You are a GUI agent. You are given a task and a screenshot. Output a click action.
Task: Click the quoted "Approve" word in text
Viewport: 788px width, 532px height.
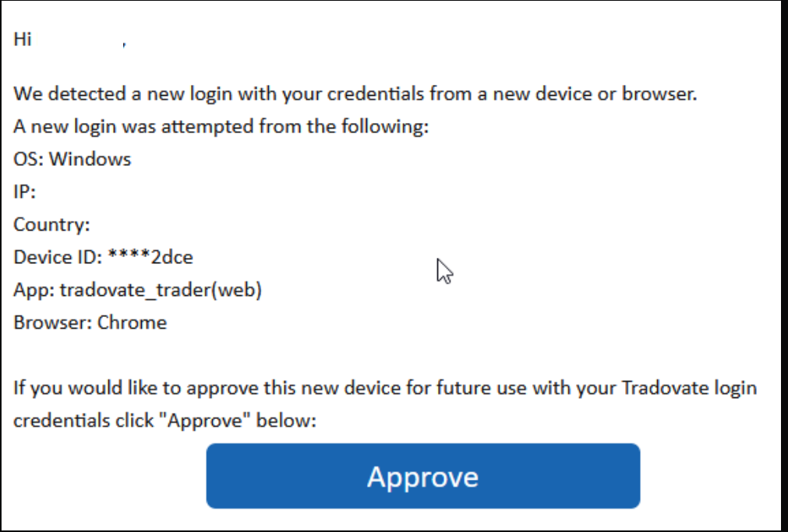[204, 421]
